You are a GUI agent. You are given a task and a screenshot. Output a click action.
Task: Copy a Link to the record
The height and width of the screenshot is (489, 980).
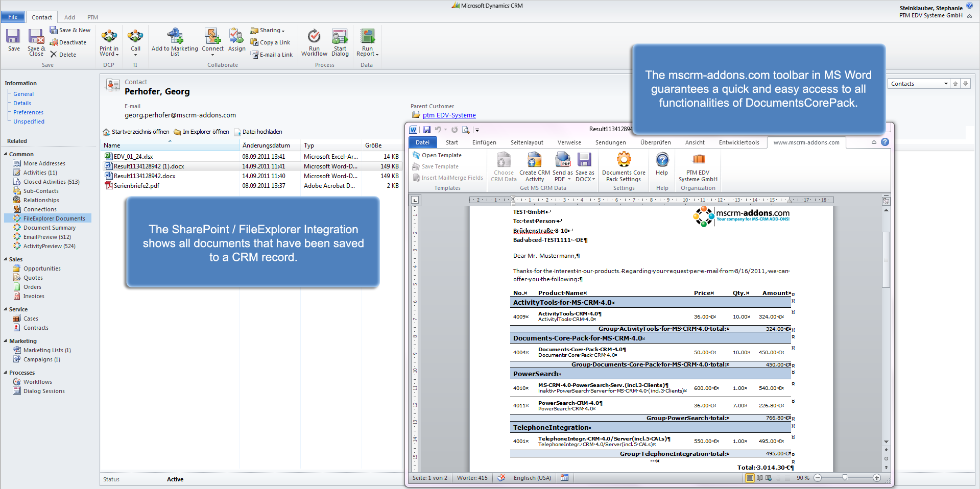[x=270, y=42]
